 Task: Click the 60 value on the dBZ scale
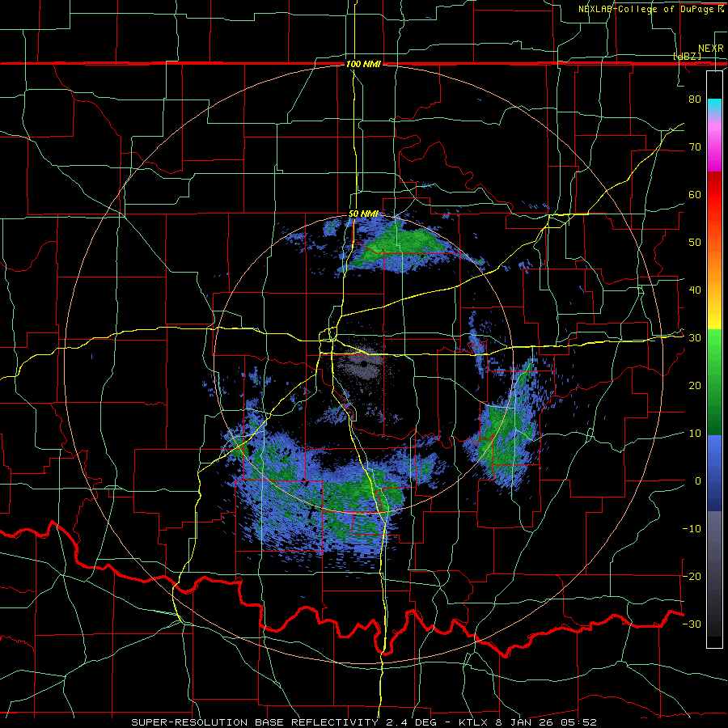tap(695, 194)
